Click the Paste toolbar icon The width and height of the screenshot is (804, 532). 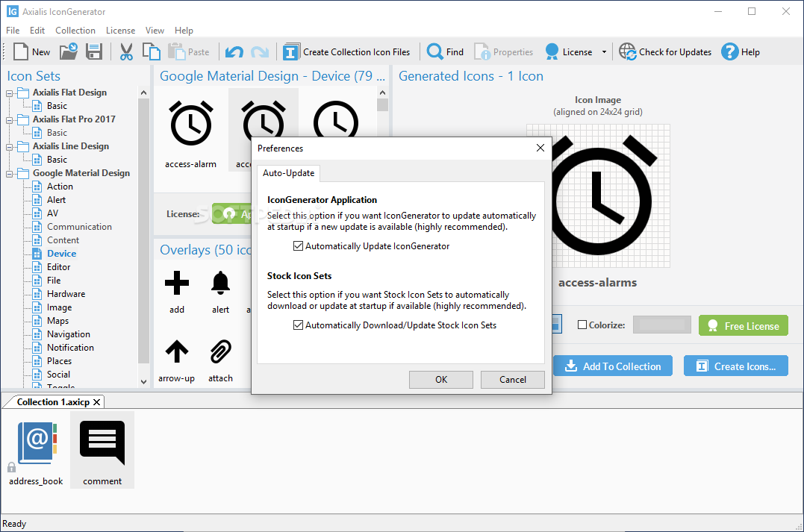click(x=176, y=51)
